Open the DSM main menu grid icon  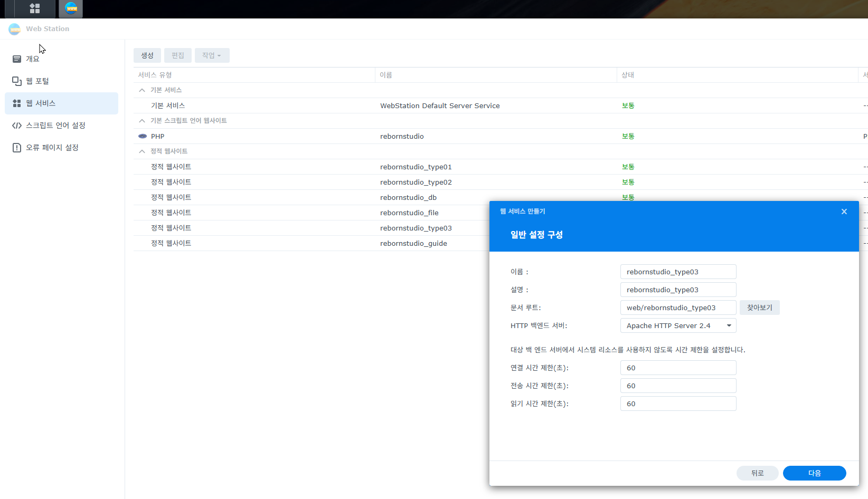[35, 8]
